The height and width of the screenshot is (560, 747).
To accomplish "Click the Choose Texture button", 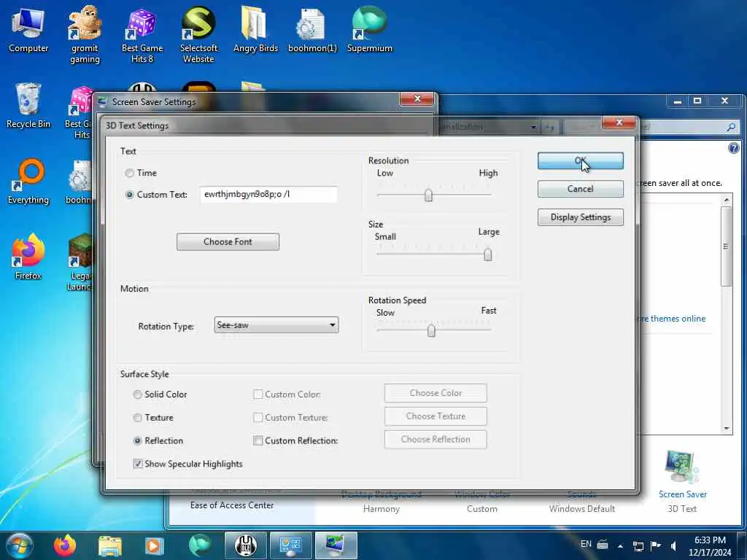I will click(436, 416).
